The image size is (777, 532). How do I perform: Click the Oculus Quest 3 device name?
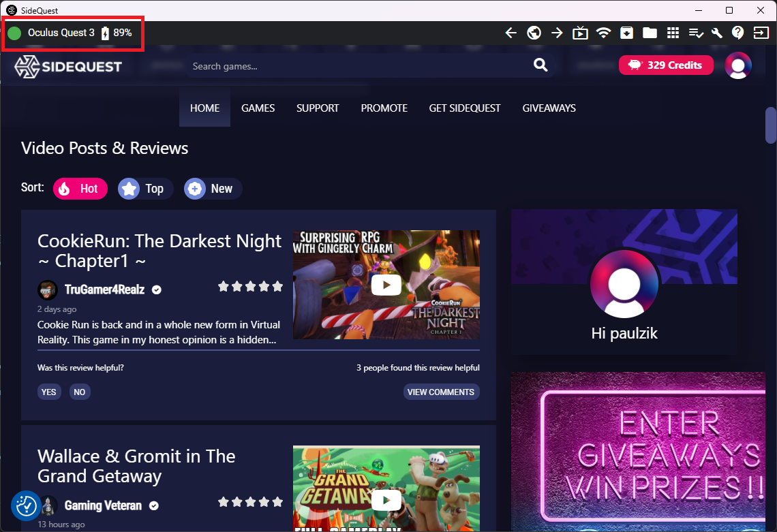(x=61, y=33)
